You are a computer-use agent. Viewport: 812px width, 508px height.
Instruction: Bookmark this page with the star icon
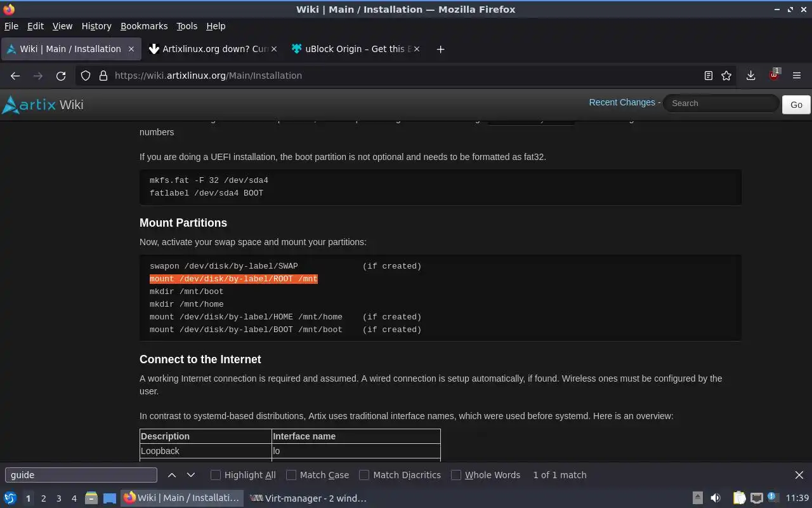pyautogui.click(x=726, y=76)
